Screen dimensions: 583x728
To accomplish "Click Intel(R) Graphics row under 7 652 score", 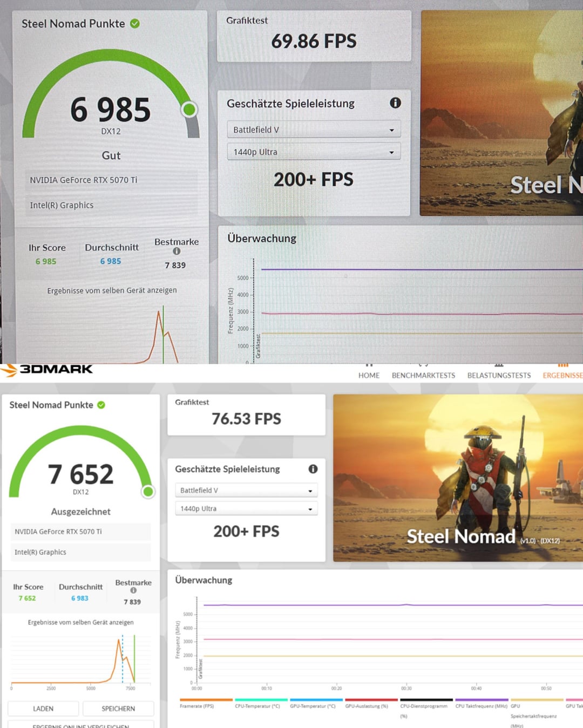I will [x=80, y=552].
